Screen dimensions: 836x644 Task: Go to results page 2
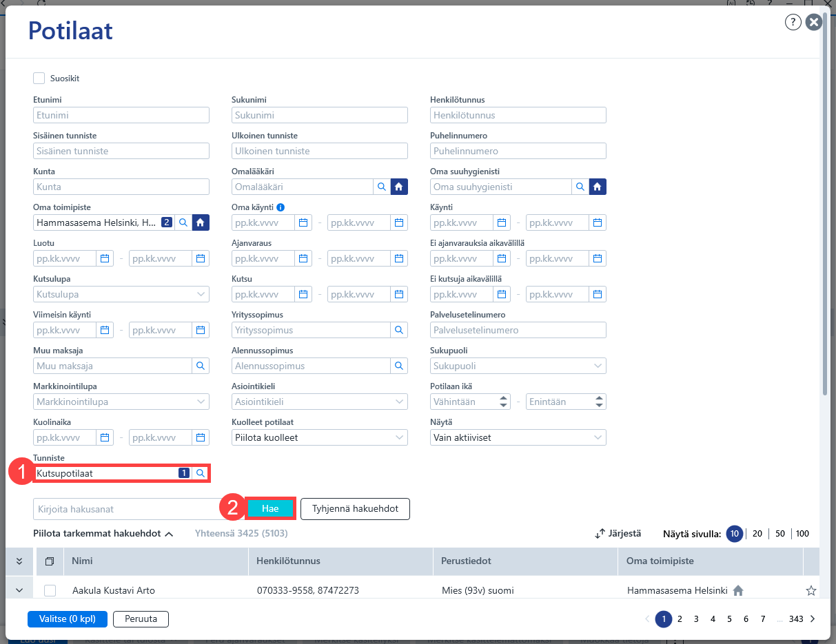(x=680, y=619)
